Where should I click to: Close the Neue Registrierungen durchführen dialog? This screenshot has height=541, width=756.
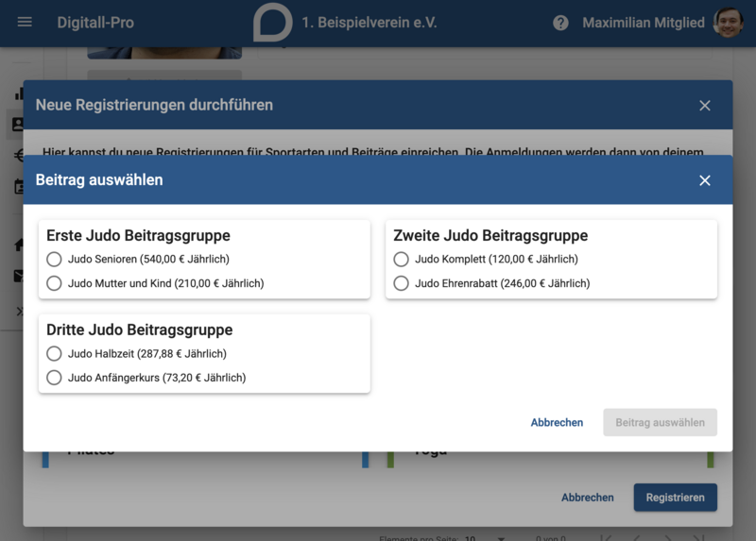coord(704,106)
